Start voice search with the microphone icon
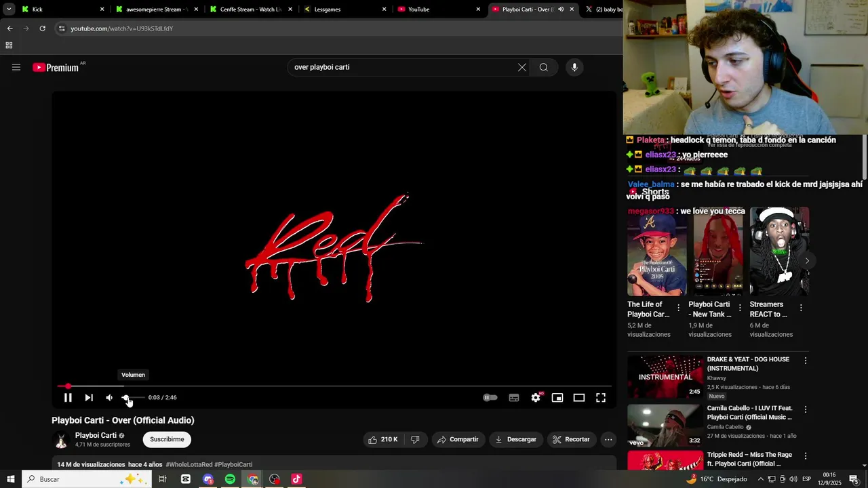868x488 pixels. click(574, 67)
